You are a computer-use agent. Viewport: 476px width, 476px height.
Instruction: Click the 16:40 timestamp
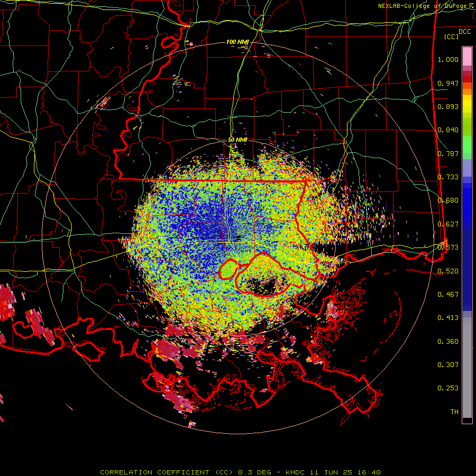tap(370, 472)
